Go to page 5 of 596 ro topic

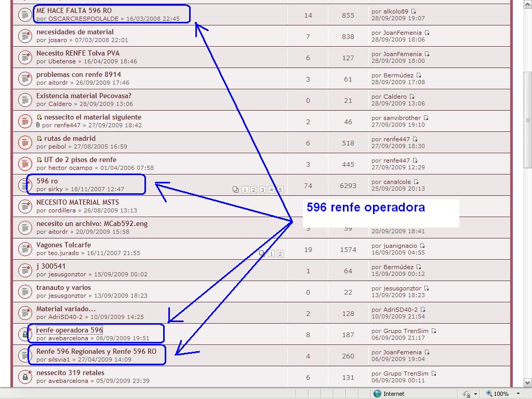pyautogui.click(x=280, y=190)
